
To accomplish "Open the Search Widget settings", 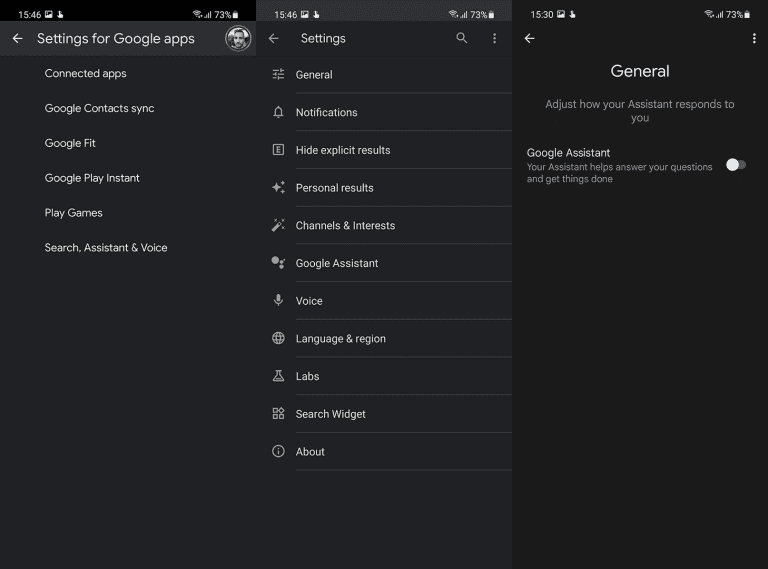I will pos(331,414).
